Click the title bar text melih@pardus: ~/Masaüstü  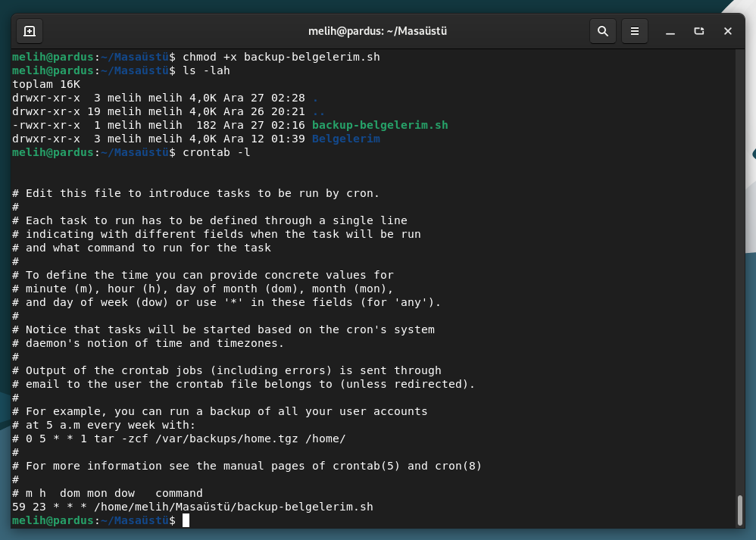coord(383,32)
